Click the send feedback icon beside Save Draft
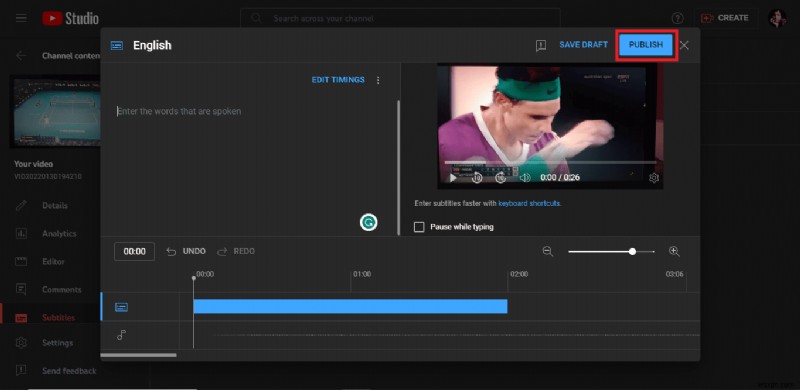This screenshot has width=800, height=390. (x=541, y=45)
